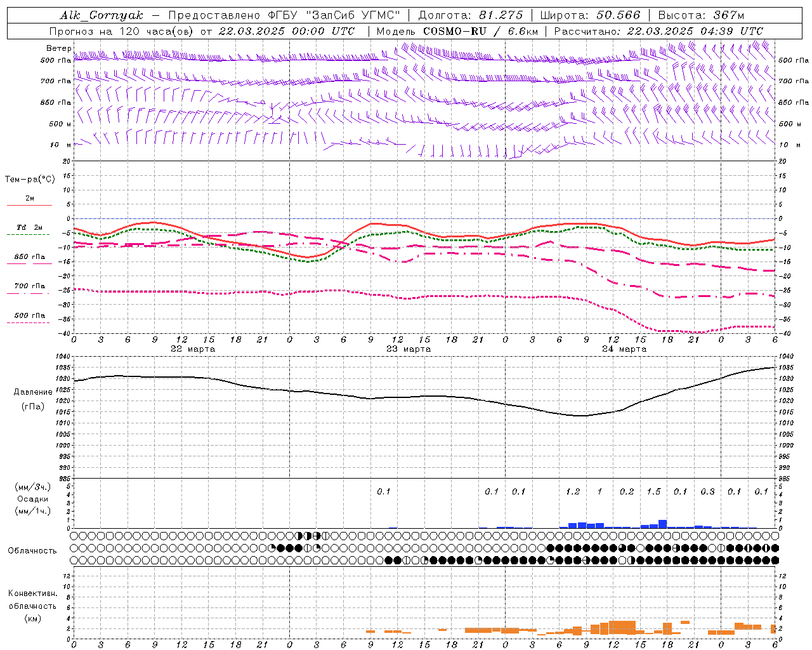Click the 500 м wind level label on left
Screen dimensions: 812x650
60,124
